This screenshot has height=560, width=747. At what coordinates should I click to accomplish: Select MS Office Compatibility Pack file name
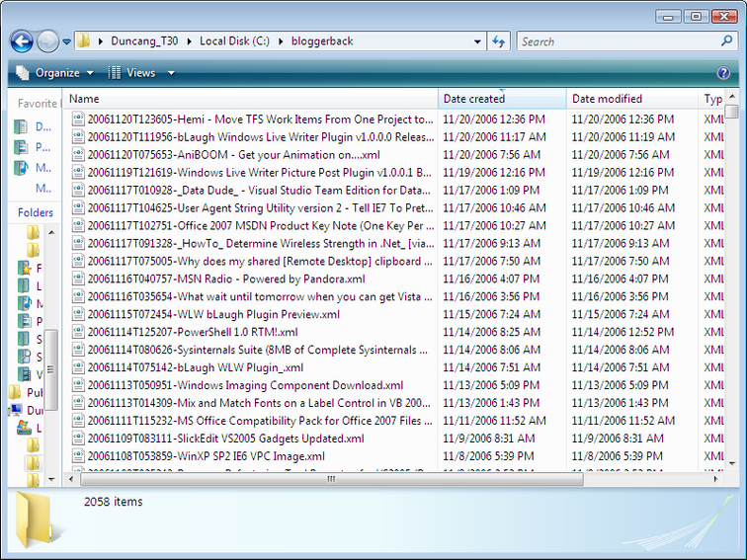(260, 421)
